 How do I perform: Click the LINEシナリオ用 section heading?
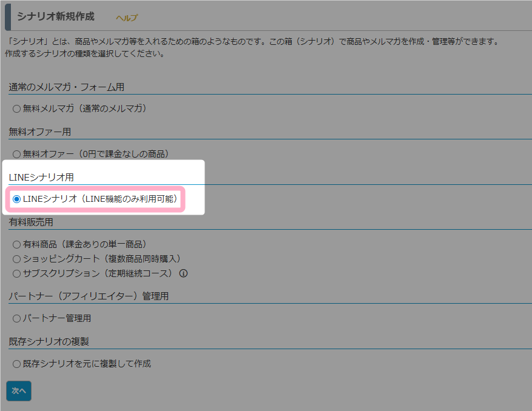coord(41,177)
